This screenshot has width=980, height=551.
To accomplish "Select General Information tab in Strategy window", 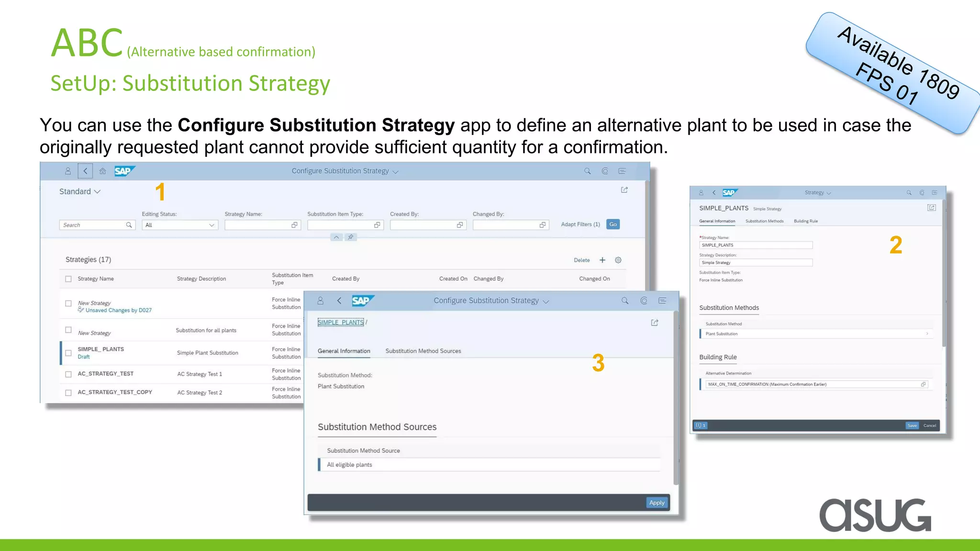I will coord(717,221).
